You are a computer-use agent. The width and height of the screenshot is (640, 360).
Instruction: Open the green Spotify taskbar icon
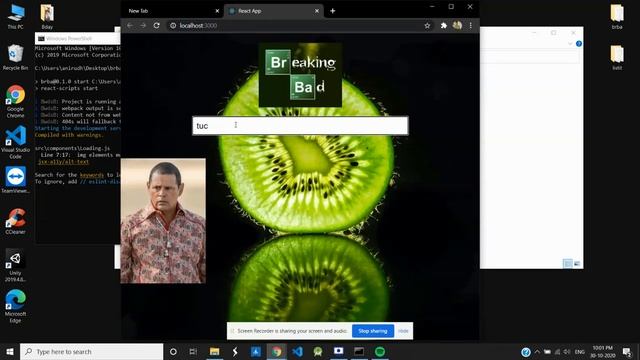coord(380,351)
